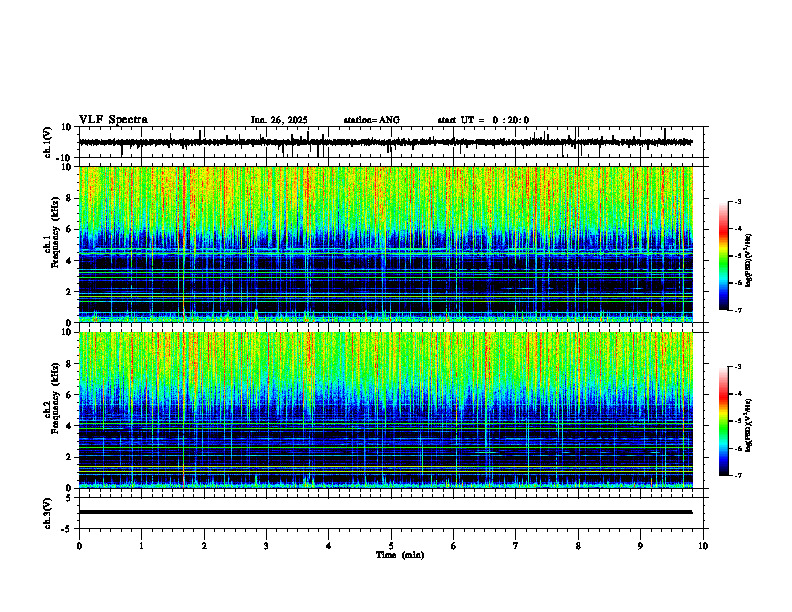
Task: Click the "8" kHz tick on ch.1 frequency axis
Action: 68,198
